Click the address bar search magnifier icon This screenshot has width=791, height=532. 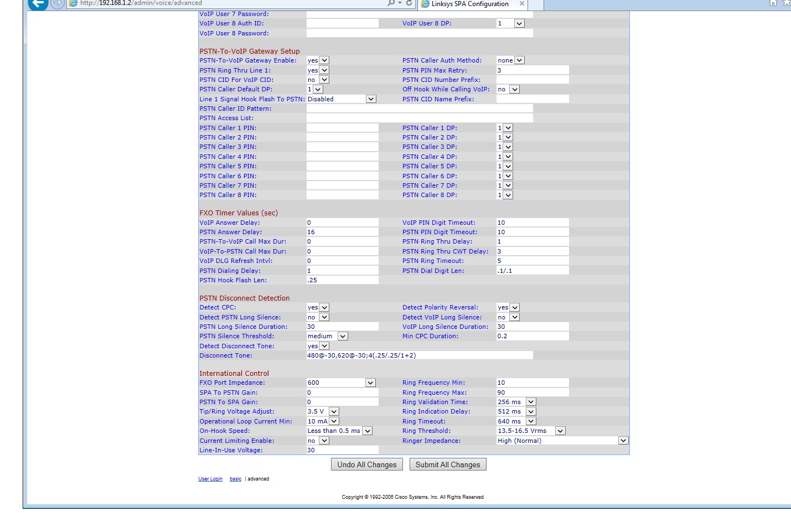click(x=391, y=3)
